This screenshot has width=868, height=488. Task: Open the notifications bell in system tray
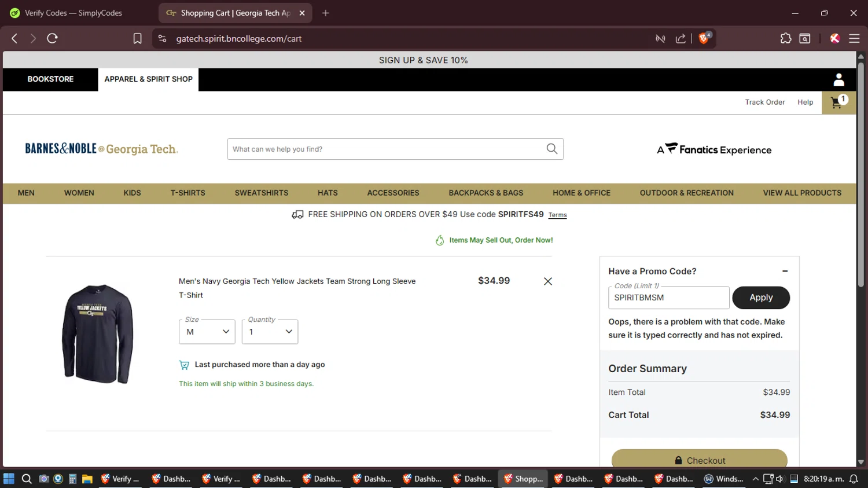point(854,479)
